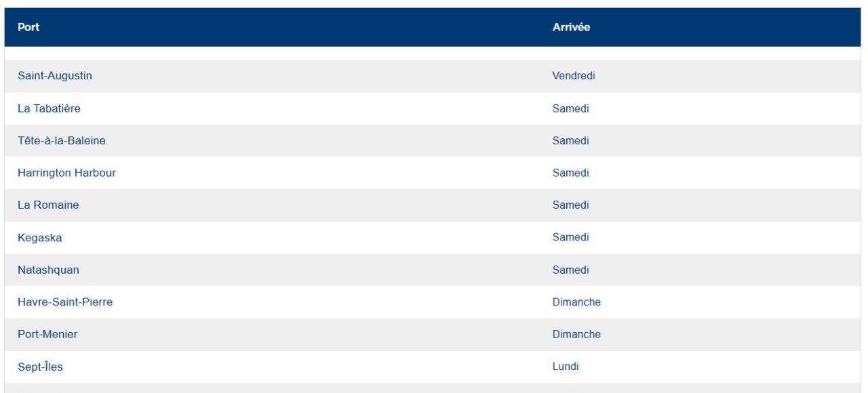Select the Natashquan port entry
The image size is (868, 393).
[x=48, y=270]
